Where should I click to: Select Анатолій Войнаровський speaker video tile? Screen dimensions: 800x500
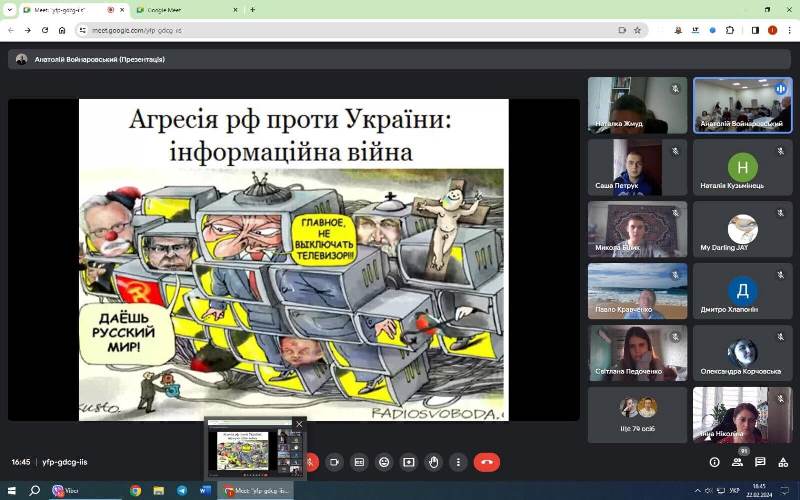click(742, 106)
